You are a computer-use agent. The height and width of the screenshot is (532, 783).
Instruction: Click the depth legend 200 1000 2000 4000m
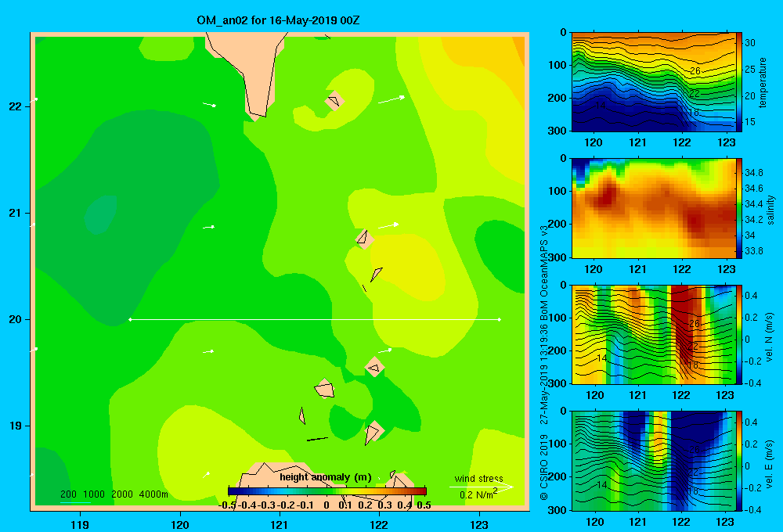[114, 494]
